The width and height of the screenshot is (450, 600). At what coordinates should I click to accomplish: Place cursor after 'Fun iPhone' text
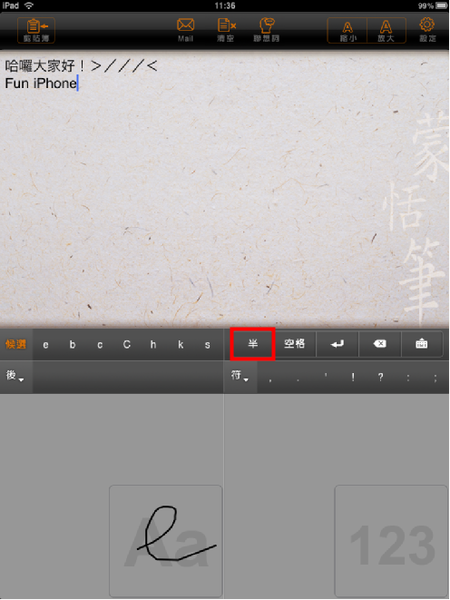coord(78,83)
